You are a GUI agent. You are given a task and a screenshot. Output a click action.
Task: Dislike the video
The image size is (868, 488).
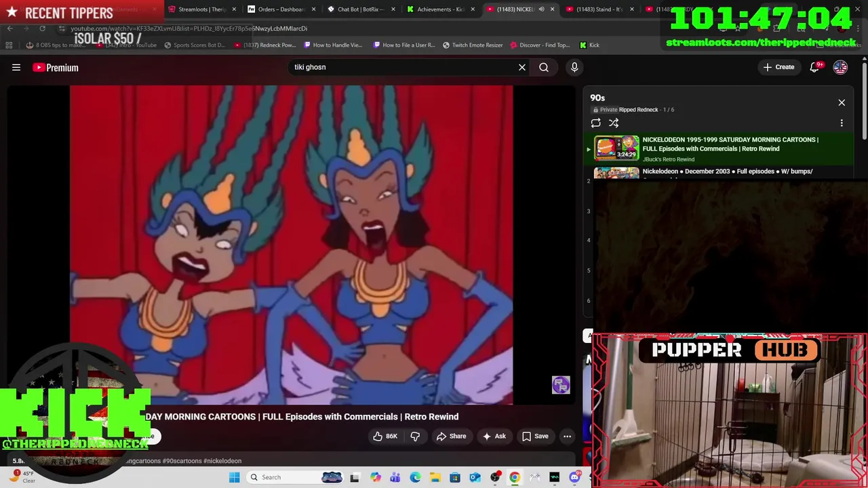(x=415, y=436)
